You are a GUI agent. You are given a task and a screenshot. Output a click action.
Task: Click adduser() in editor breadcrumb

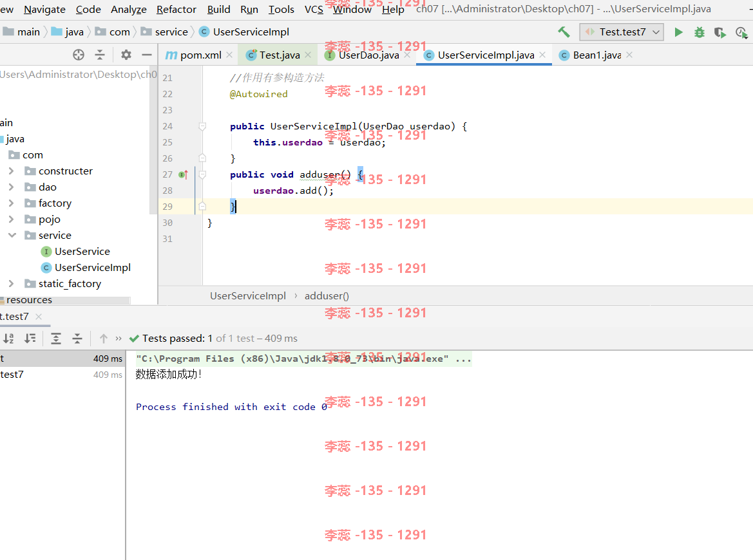[x=327, y=296]
